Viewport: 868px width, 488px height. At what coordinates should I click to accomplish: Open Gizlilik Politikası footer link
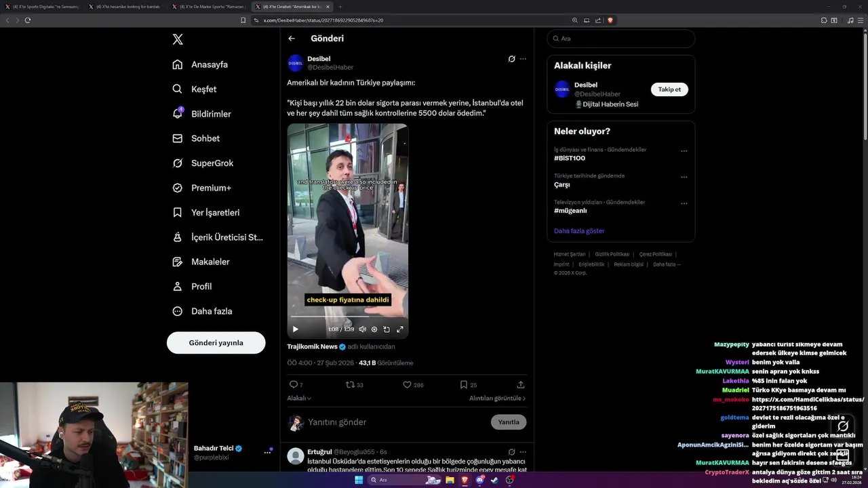click(612, 254)
